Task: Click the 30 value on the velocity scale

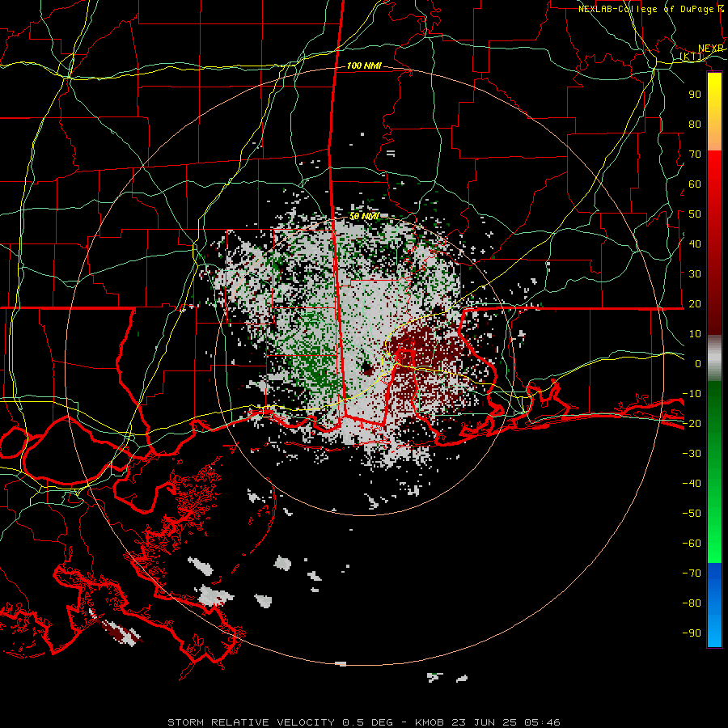Action: pyautogui.click(x=695, y=274)
